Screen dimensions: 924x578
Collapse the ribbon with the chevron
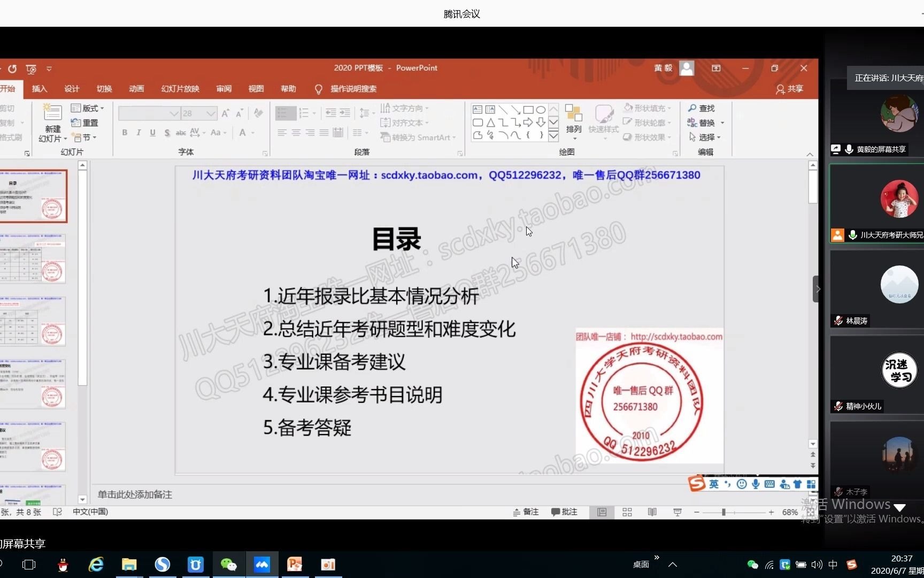[x=810, y=154]
